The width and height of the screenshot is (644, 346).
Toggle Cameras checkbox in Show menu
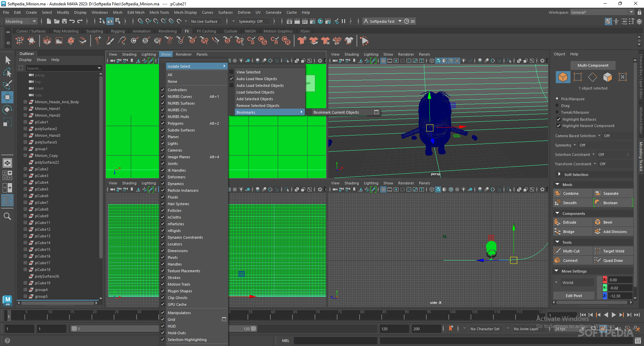[163, 150]
